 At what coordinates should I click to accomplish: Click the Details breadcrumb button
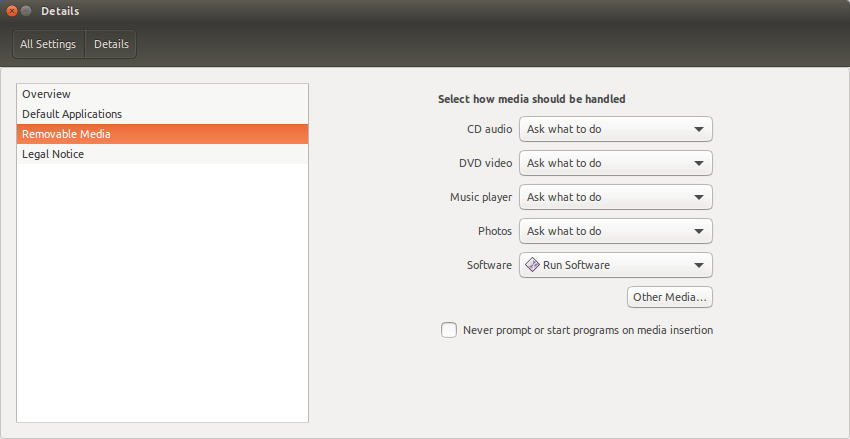click(111, 44)
